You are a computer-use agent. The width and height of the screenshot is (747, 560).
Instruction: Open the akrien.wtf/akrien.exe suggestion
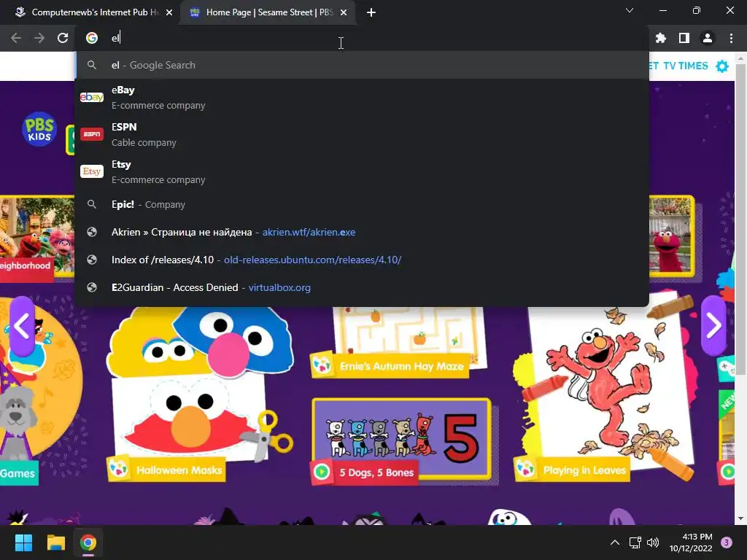point(362,232)
